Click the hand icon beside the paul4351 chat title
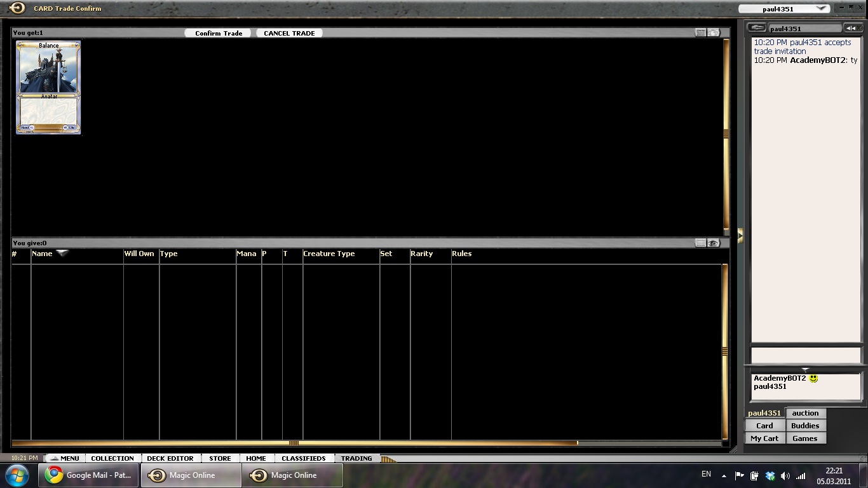This screenshot has width=868, height=488. 756,28
